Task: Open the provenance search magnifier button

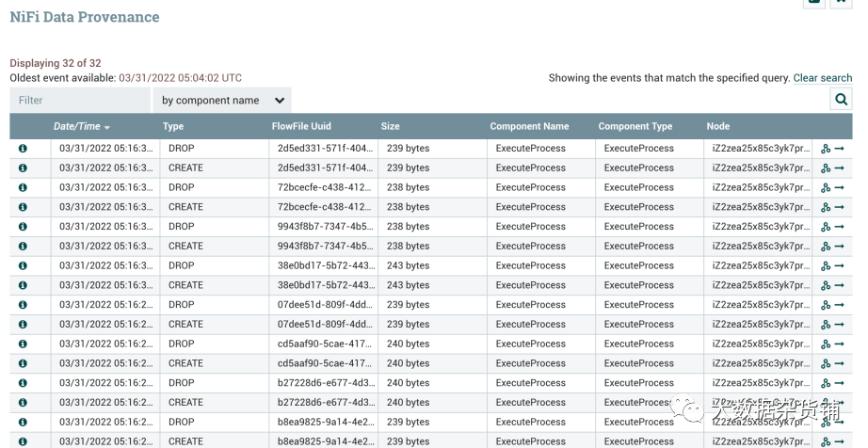Action: point(841,99)
